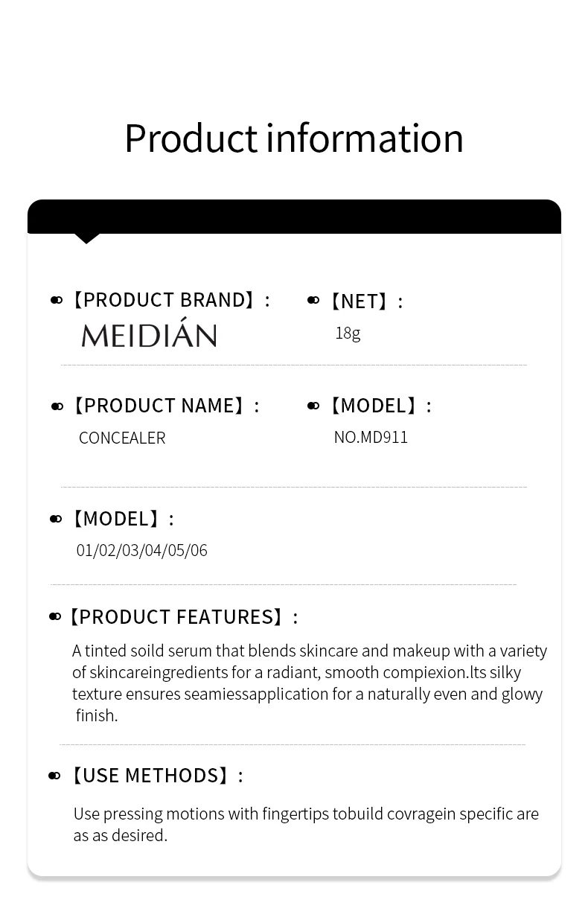Click the tinted serum features paragraph
Image resolution: width=588 pixels, height=923 pixels.
309,683
